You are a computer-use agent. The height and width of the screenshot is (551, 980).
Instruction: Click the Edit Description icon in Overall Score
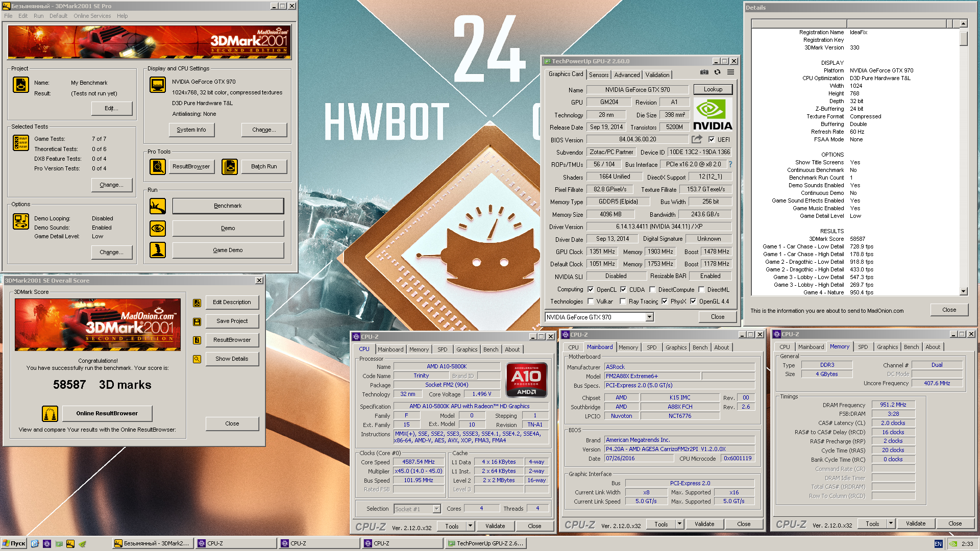tap(197, 303)
